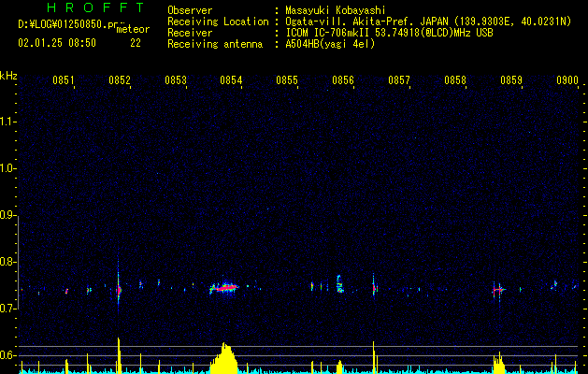Select observer name Masayuki Kobayashi
The image size is (588, 374).
click(336, 10)
